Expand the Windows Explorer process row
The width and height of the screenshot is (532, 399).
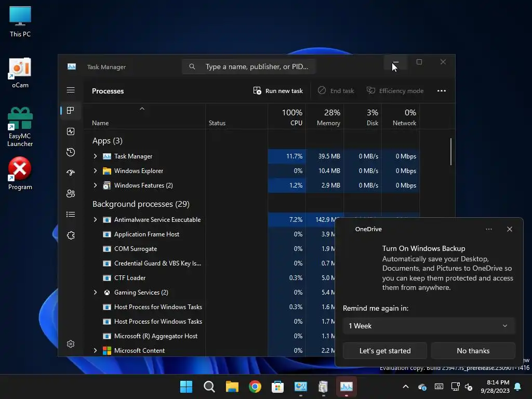click(x=96, y=170)
